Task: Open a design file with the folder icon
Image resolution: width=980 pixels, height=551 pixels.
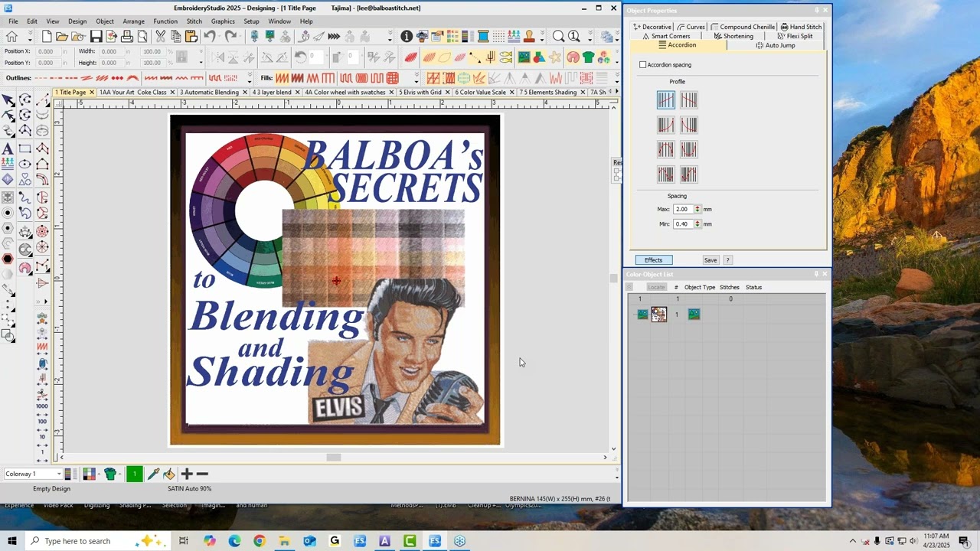Action: tap(62, 37)
